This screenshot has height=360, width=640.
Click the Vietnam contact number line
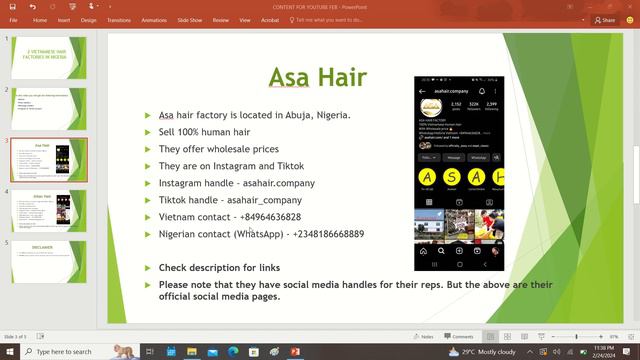click(230, 217)
